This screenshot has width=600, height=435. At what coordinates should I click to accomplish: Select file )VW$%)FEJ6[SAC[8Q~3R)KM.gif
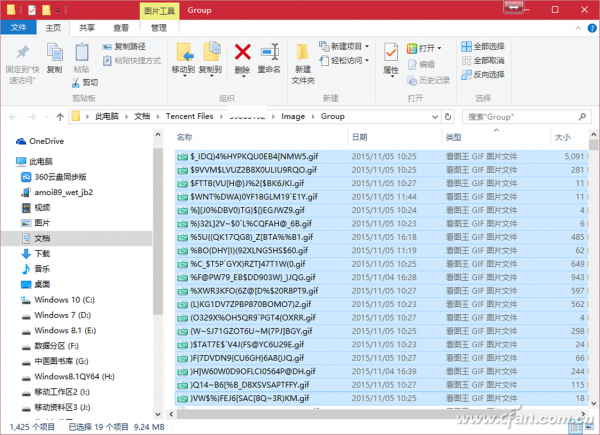pyautogui.click(x=381, y=398)
